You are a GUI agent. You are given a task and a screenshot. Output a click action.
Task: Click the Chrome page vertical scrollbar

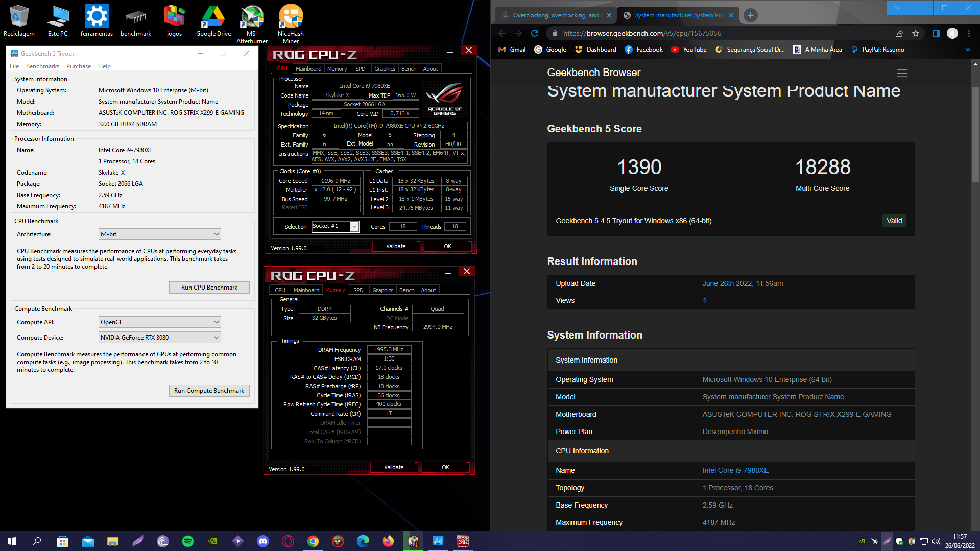pyautogui.click(x=975, y=134)
